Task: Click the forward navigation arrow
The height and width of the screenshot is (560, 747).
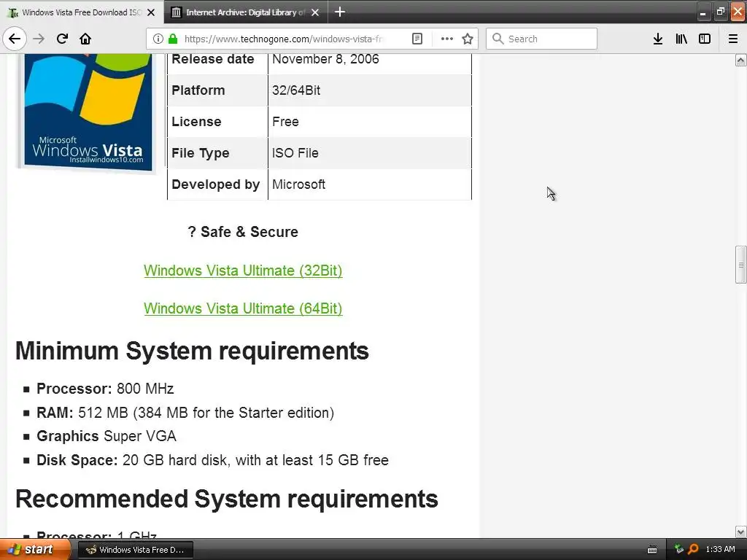Action: (x=39, y=39)
